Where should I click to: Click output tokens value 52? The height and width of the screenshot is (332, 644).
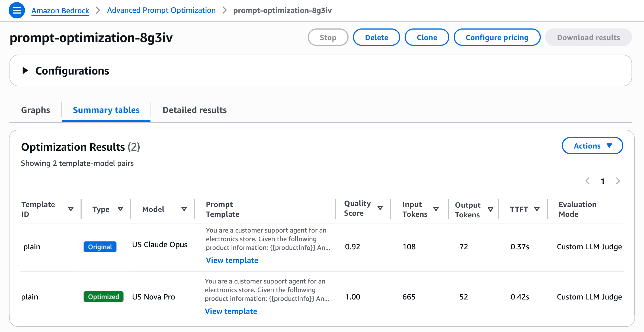pyautogui.click(x=464, y=297)
